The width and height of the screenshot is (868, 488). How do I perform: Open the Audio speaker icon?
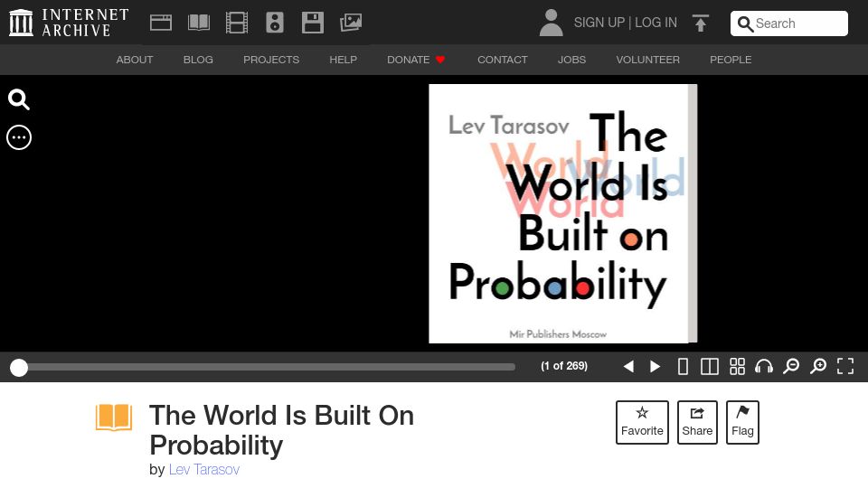(x=275, y=23)
